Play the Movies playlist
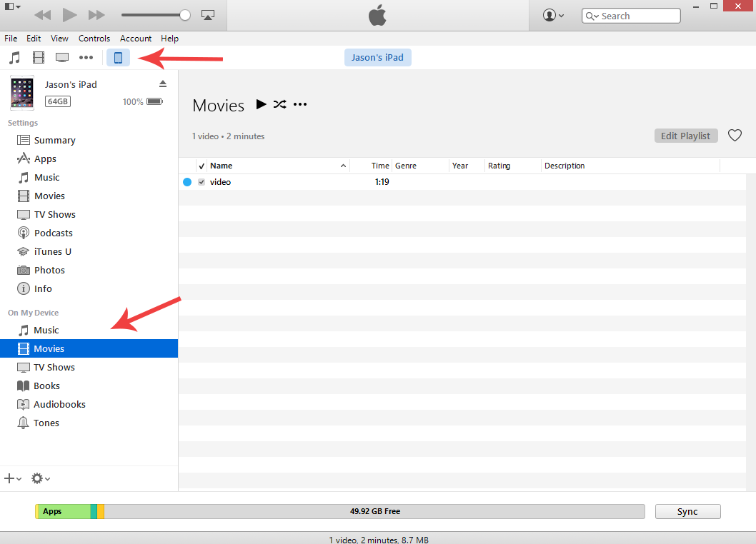 point(261,104)
